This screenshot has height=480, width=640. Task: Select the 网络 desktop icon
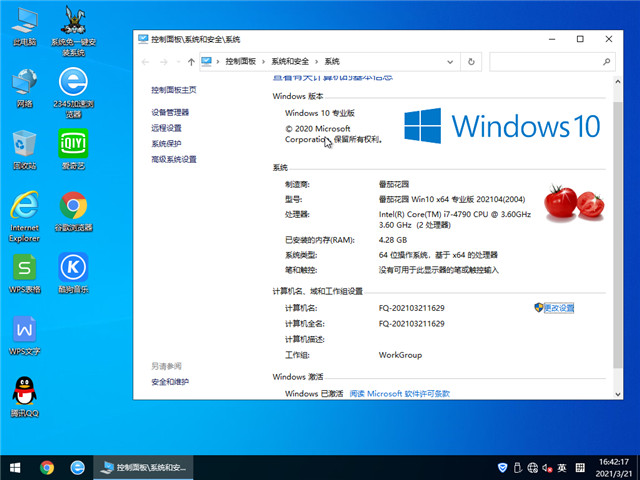(x=24, y=89)
